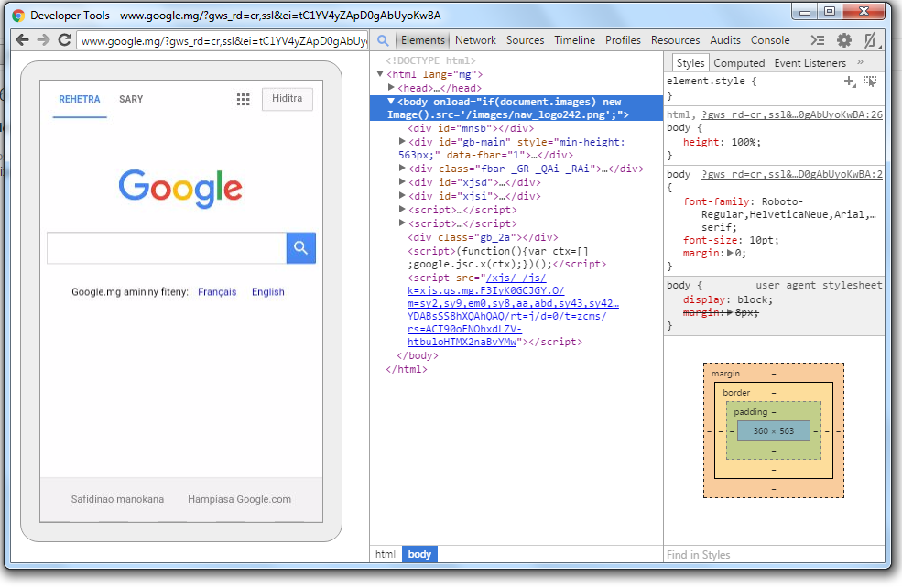Go back with the back arrow
This screenshot has height=588, width=902.
[22, 39]
